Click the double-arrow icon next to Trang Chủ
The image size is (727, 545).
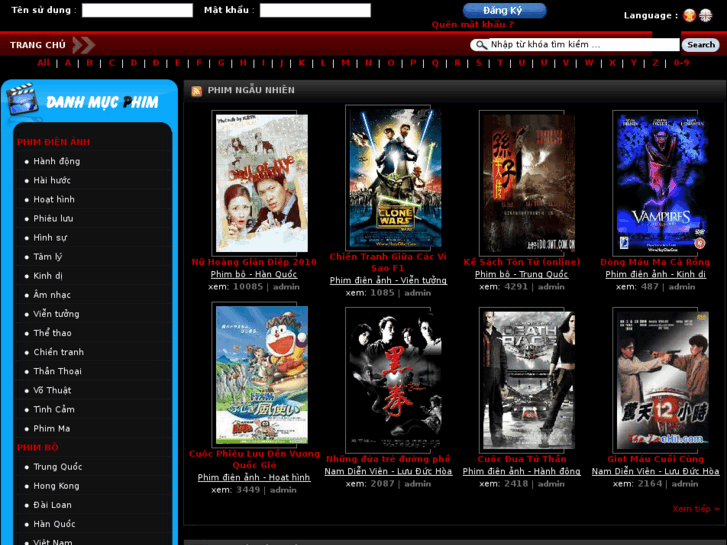[x=83, y=45]
